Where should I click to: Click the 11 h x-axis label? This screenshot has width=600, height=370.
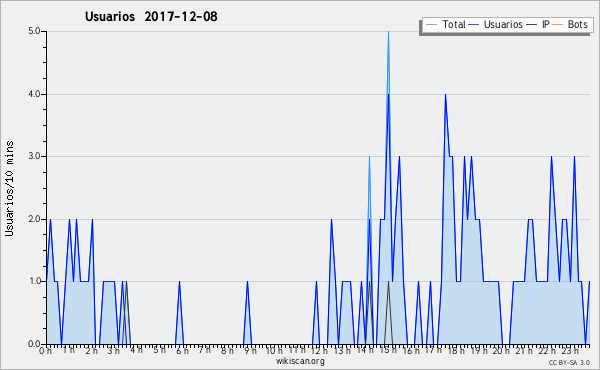tap(297, 350)
